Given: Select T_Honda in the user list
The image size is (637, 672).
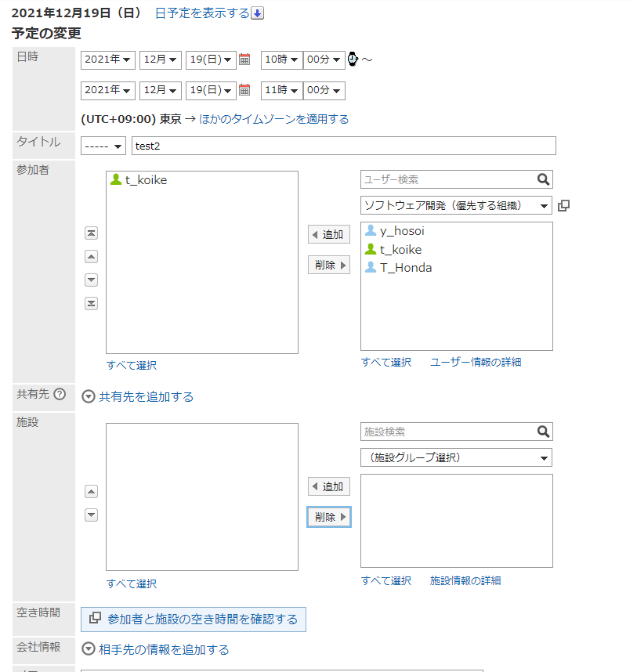Looking at the screenshot, I should pyautogui.click(x=405, y=268).
